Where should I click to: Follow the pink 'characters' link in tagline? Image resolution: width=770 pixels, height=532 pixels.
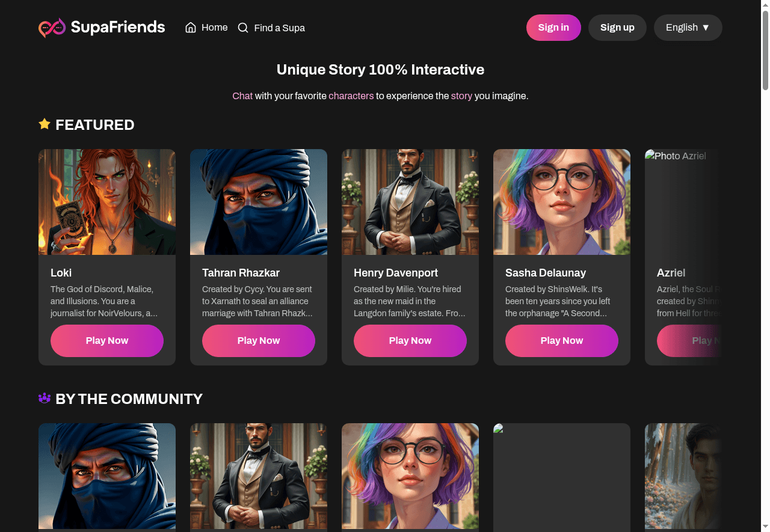click(x=351, y=96)
